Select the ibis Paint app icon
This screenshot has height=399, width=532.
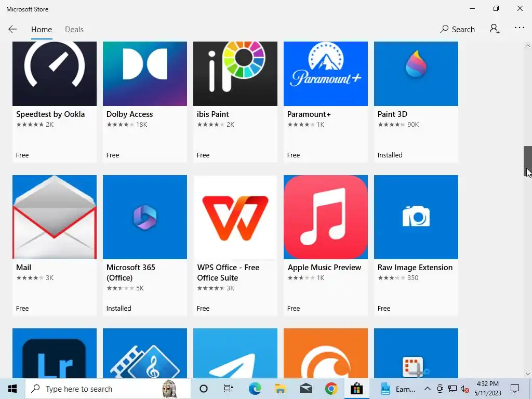(235, 74)
